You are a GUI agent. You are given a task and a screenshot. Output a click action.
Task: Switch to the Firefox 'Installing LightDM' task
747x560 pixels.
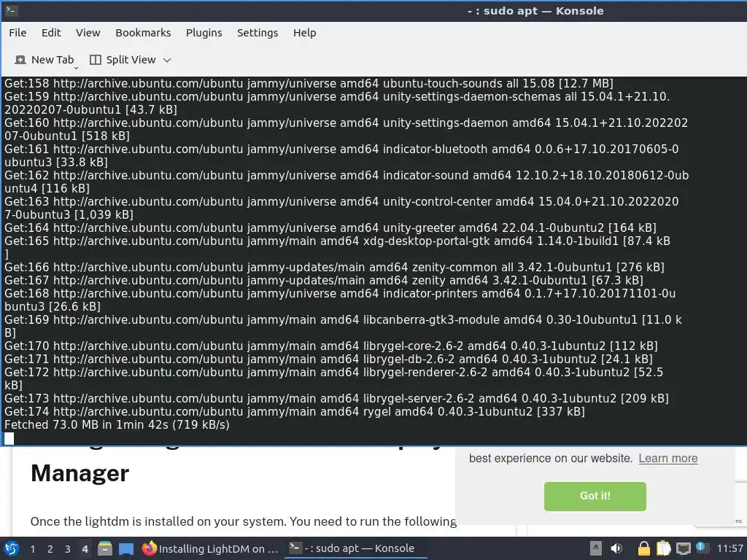tap(210, 548)
